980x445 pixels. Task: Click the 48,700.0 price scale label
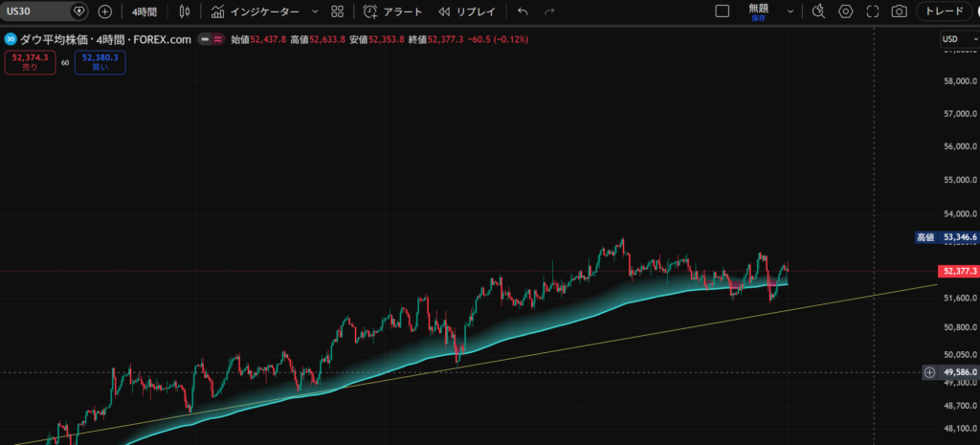tap(960, 407)
